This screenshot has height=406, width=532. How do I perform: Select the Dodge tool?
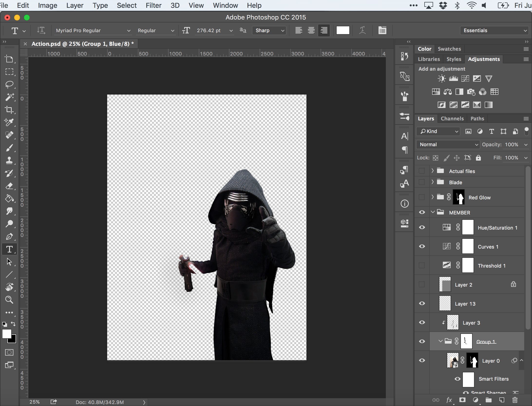(x=9, y=224)
